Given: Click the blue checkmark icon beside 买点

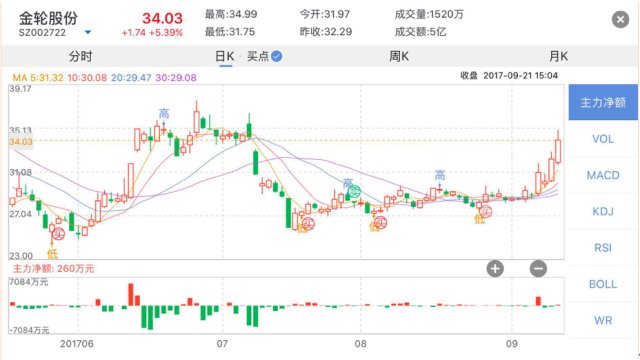Looking at the screenshot, I should 276,56.
